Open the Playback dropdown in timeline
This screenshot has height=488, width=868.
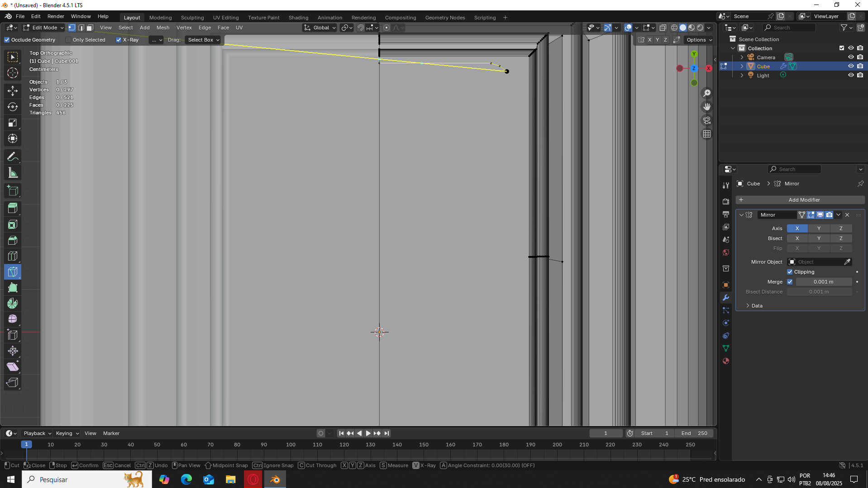coord(37,433)
